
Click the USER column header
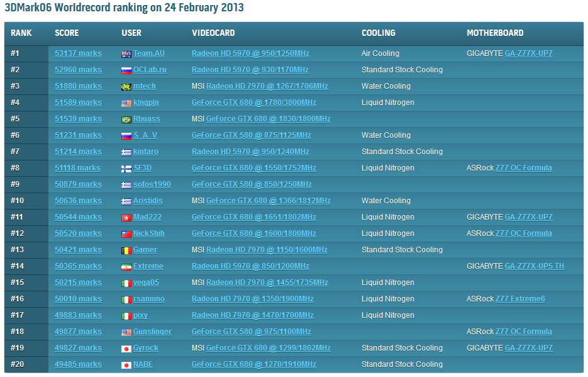pos(131,33)
